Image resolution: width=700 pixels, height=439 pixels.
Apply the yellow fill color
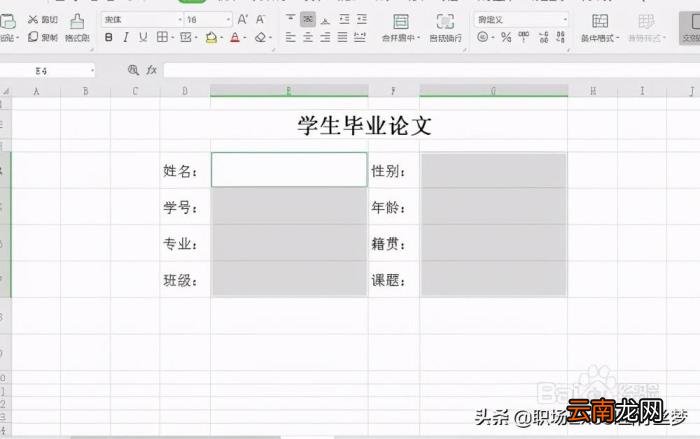[x=211, y=38]
